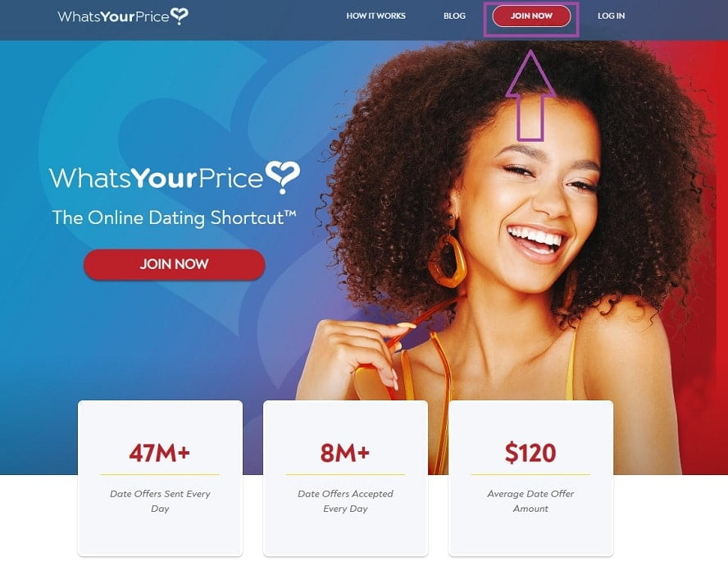Open the How It Works page
Viewport: 728px width, 562px height.
375,16
